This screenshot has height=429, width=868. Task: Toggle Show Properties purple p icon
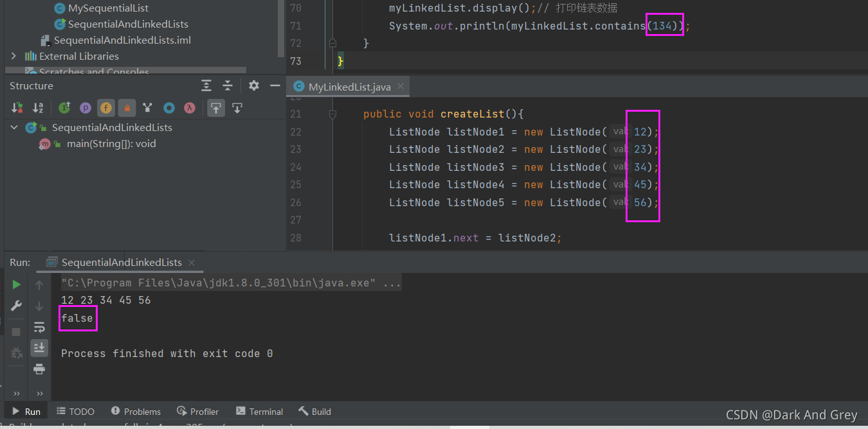[x=85, y=108]
